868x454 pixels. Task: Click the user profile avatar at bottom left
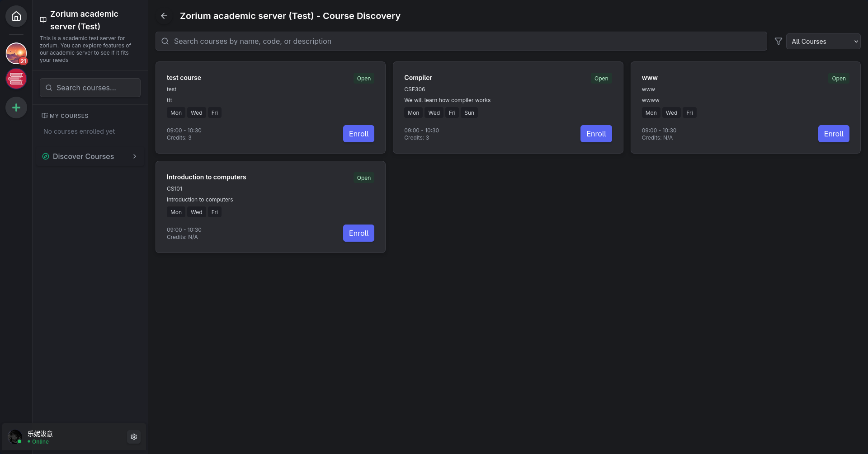15,437
